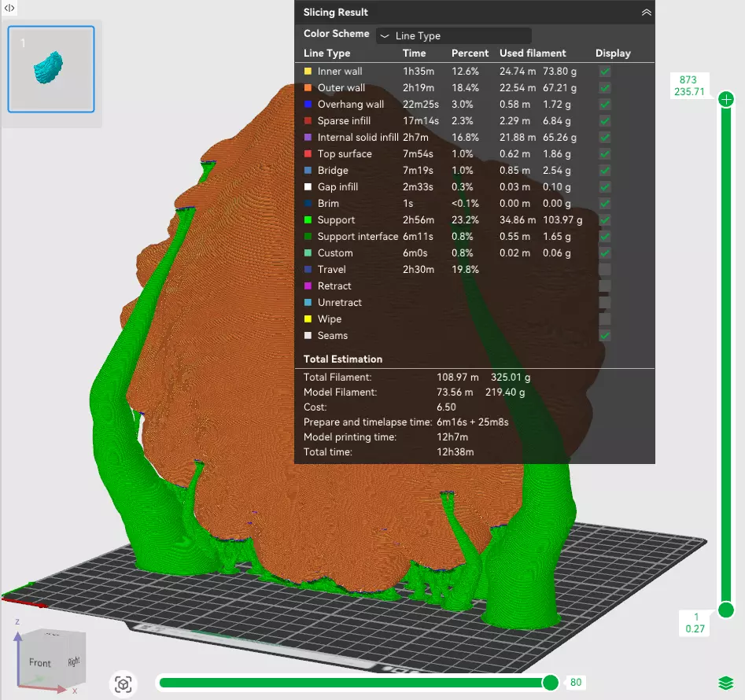Toggle Seams display checkbox
Screen dimensions: 745x700
tap(605, 336)
